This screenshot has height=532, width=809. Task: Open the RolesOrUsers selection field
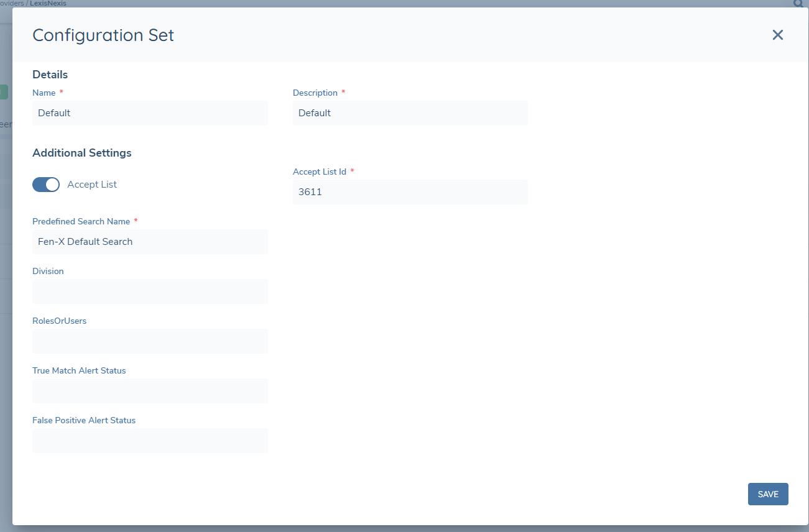tap(149, 341)
